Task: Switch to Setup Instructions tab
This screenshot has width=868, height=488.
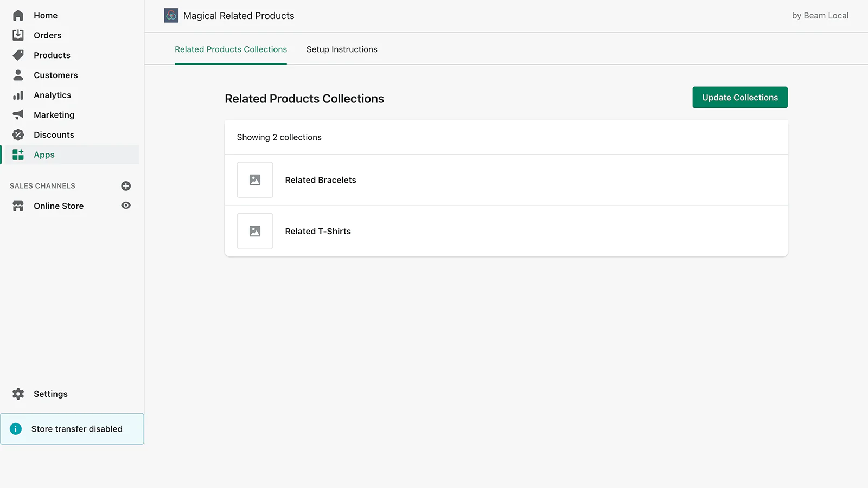Action: 342,49
